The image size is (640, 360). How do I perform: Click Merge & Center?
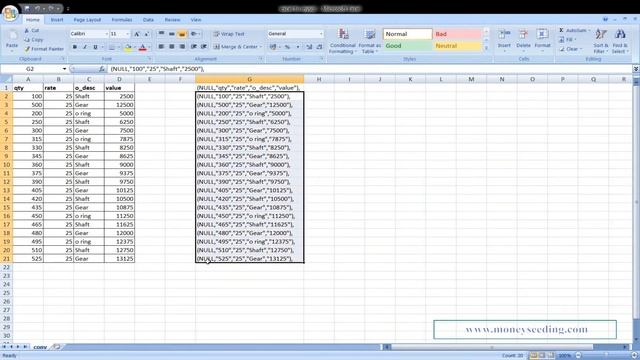point(237,47)
